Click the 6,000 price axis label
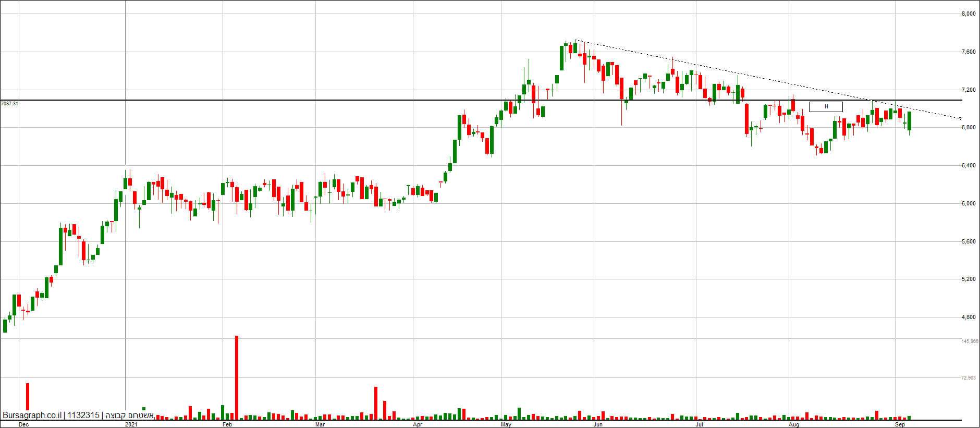This screenshot has height=428, width=980. 969,204
